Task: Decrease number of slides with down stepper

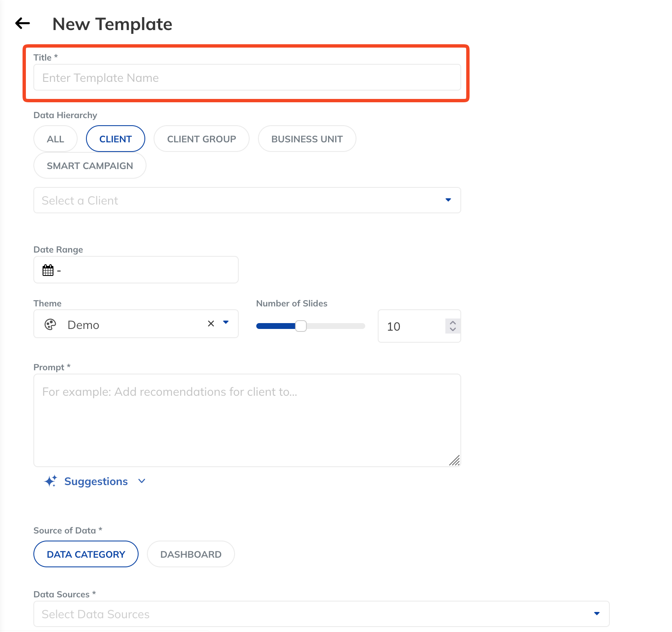Action: [x=453, y=329]
